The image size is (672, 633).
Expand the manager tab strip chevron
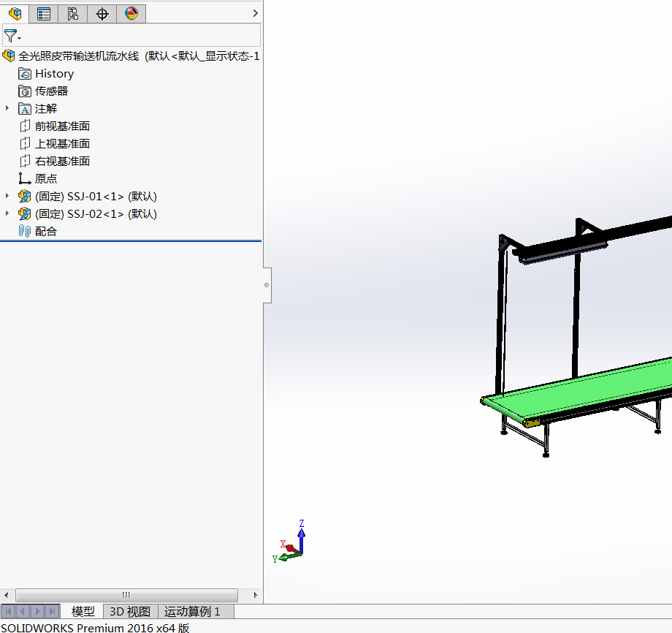[x=256, y=13]
